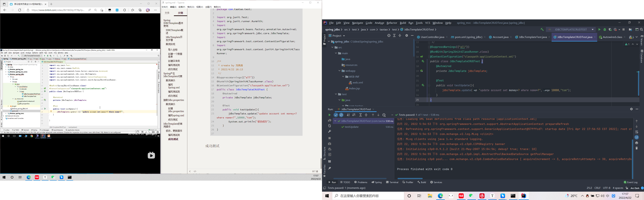Image resolution: width=644 pixels, height=200 pixels.
Task: Toggle Show Passed tests checkmark button
Action: [x=336, y=115]
